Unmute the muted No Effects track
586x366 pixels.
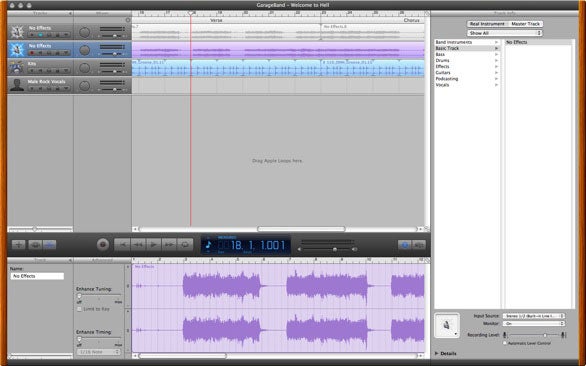point(40,35)
